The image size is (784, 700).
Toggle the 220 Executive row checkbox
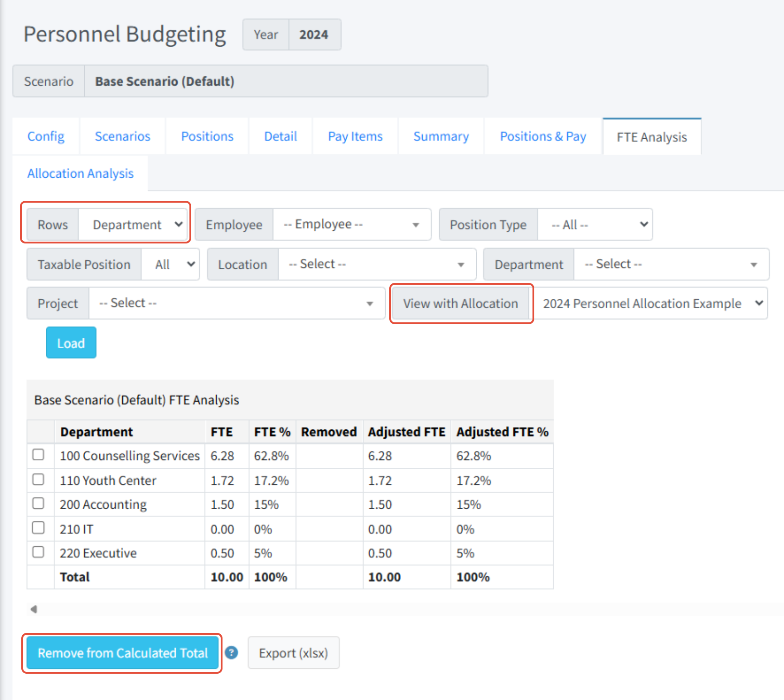click(39, 552)
